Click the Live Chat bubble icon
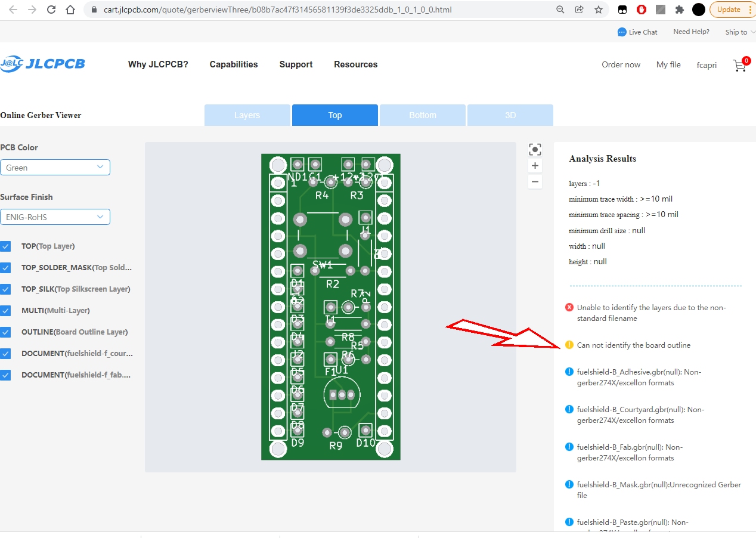This screenshot has height=538, width=756. pos(622,32)
